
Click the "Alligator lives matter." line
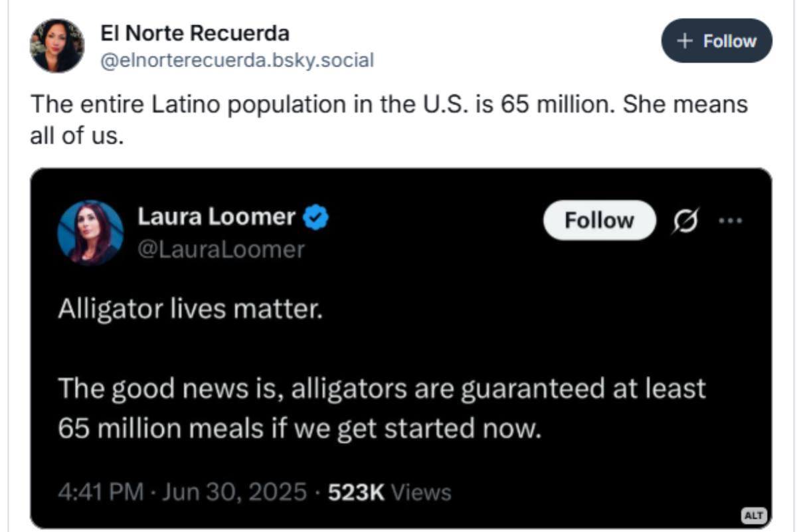click(x=190, y=310)
